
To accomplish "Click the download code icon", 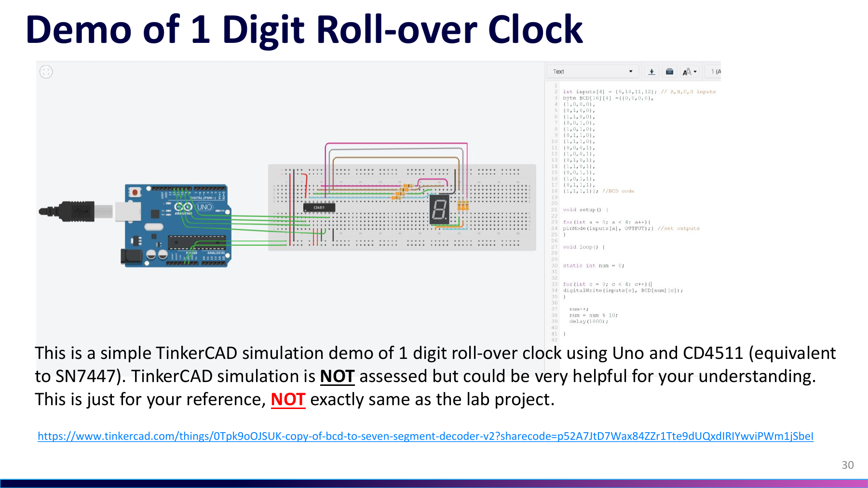I will point(651,72).
